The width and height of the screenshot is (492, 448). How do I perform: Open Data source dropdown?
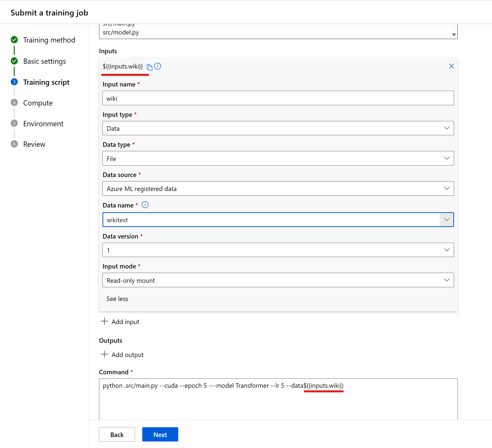(x=278, y=189)
